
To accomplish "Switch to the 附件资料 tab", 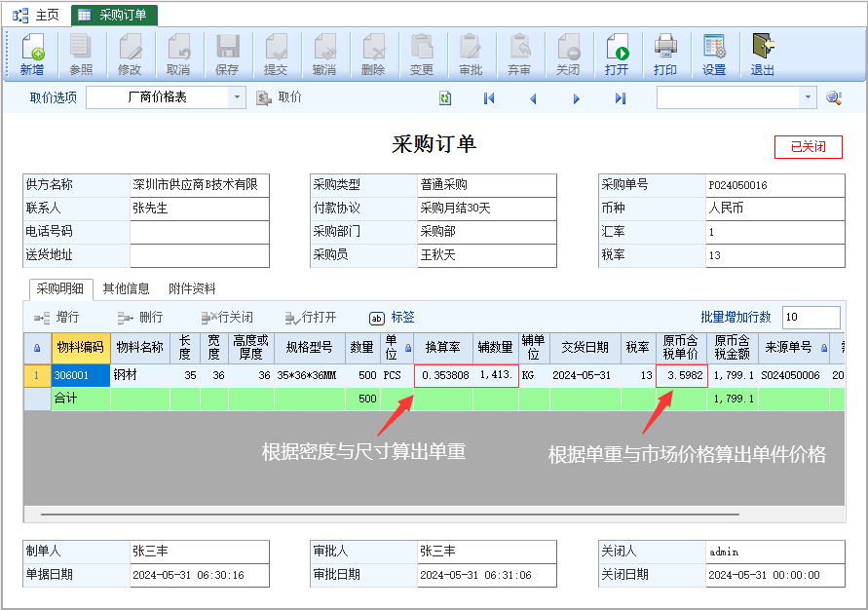I will point(192,288).
